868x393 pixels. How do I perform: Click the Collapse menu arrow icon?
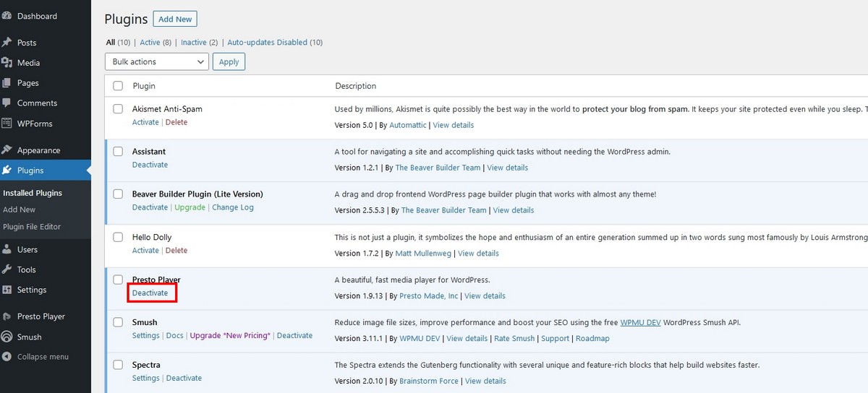click(x=7, y=357)
